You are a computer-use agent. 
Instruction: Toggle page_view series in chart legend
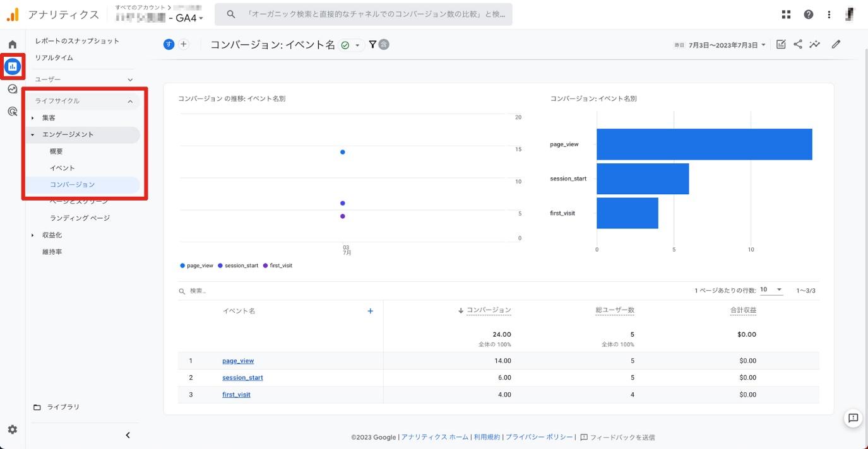[x=197, y=266]
